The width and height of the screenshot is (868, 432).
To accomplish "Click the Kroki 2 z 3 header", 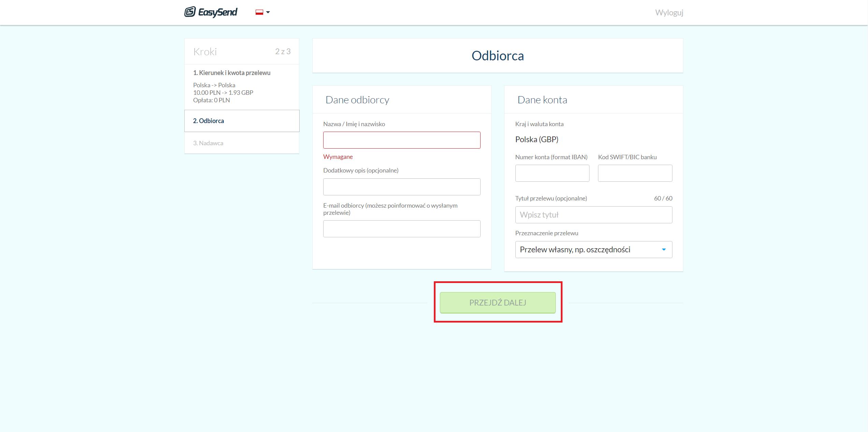I will 242,51.
